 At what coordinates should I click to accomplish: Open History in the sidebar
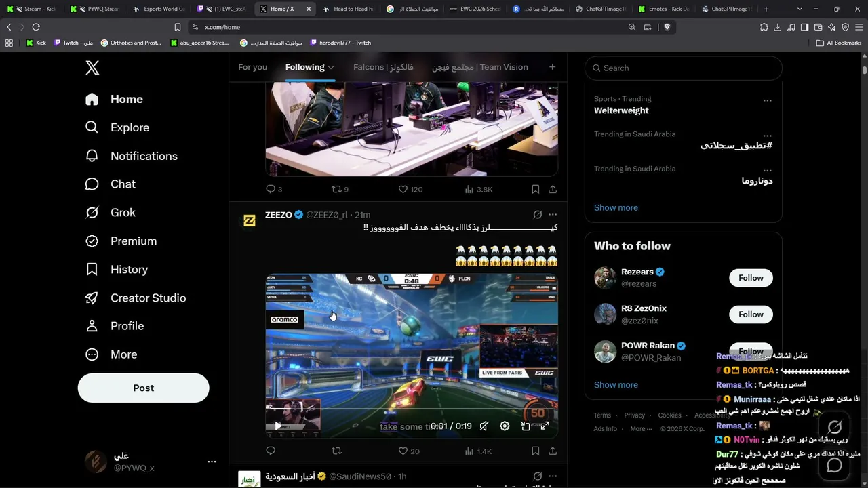point(117,270)
